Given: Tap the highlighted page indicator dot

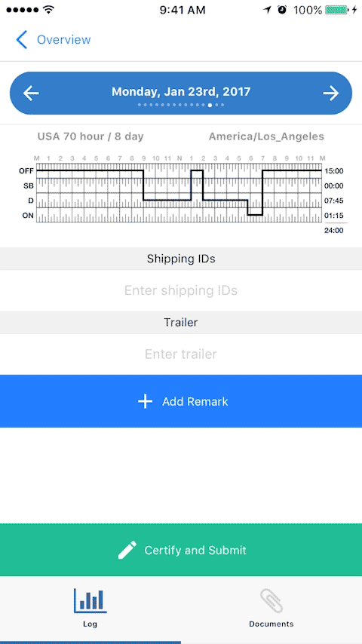Looking at the screenshot, I should (x=210, y=105).
